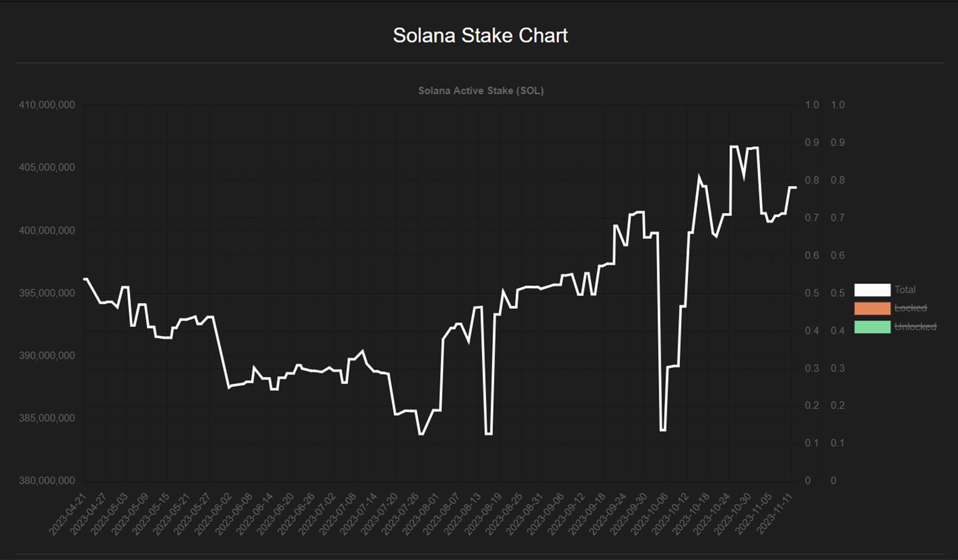
Task: Select the 2023-08-01 x-axis date label
Action: (421, 514)
